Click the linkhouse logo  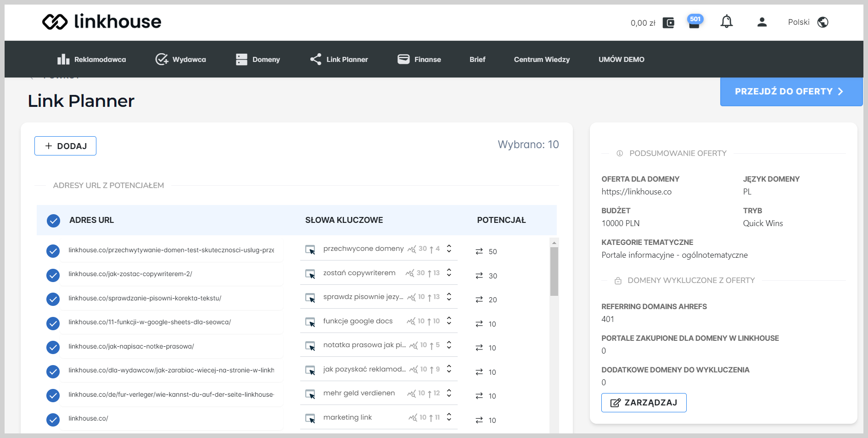click(x=101, y=22)
